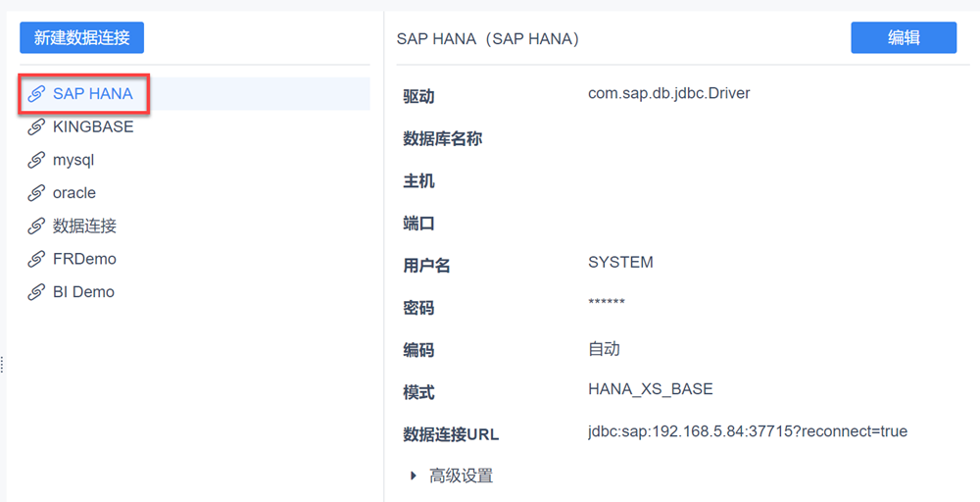
Task: Open the mysql data connection
Action: 73,160
